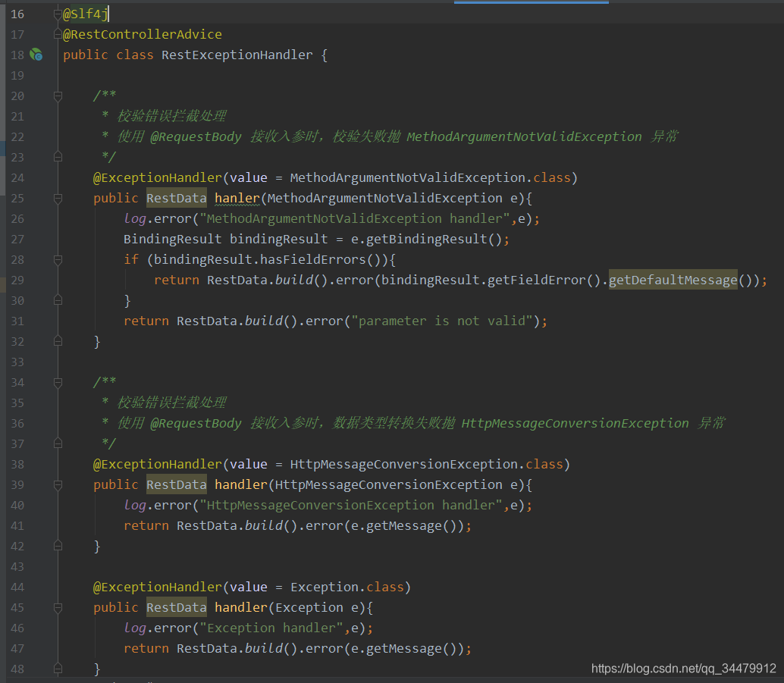This screenshot has height=683, width=784.
Task: Click the getFieldError call on line 29
Action: pos(537,280)
